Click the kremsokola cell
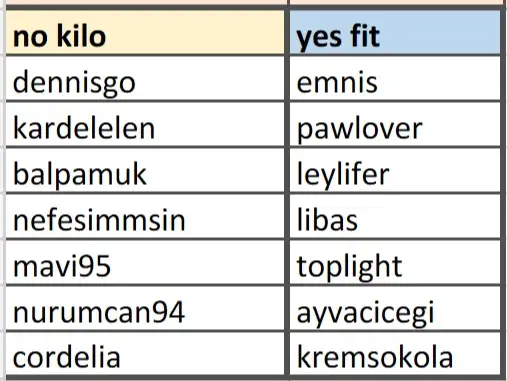The width and height of the screenshot is (507, 381). pos(395,354)
